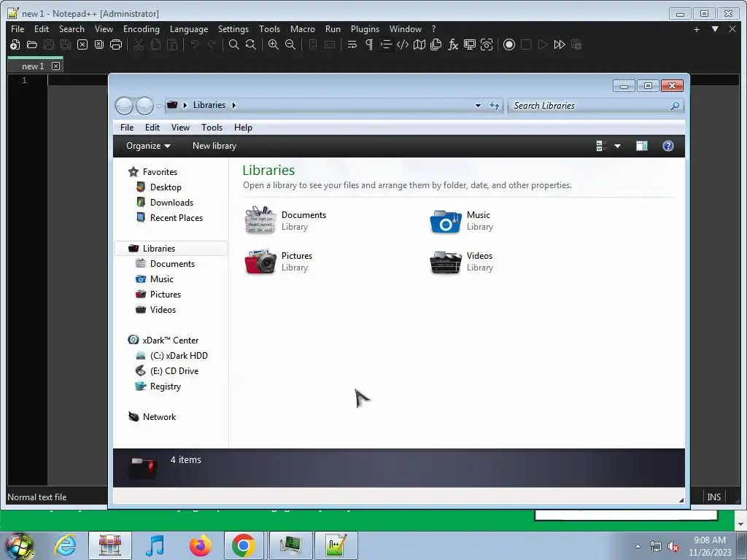This screenshot has height=560, width=747.
Task: Click the Search Libraries input field
Action: tap(596, 106)
